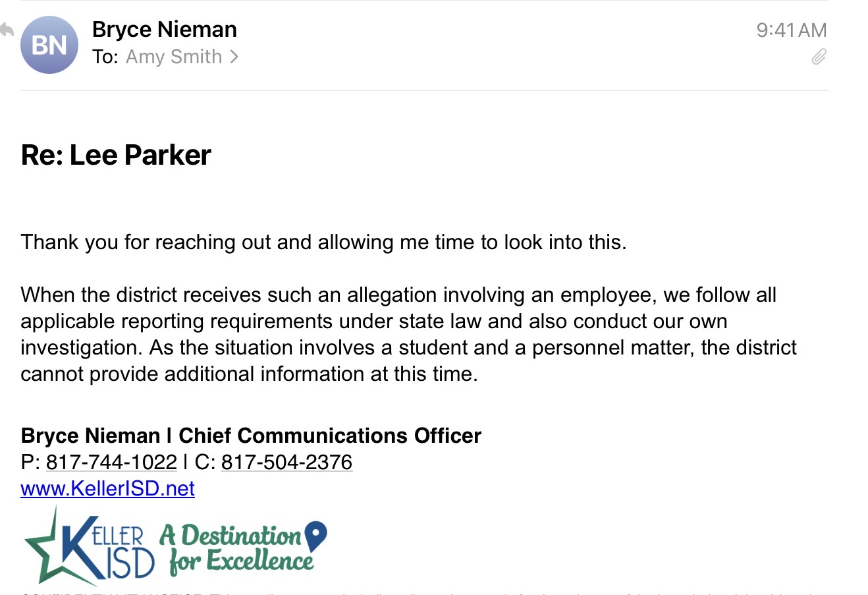Click the subject line 'Re: Lee Parker'
The height and width of the screenshot is (595, 868).
(x=116, y=156)
